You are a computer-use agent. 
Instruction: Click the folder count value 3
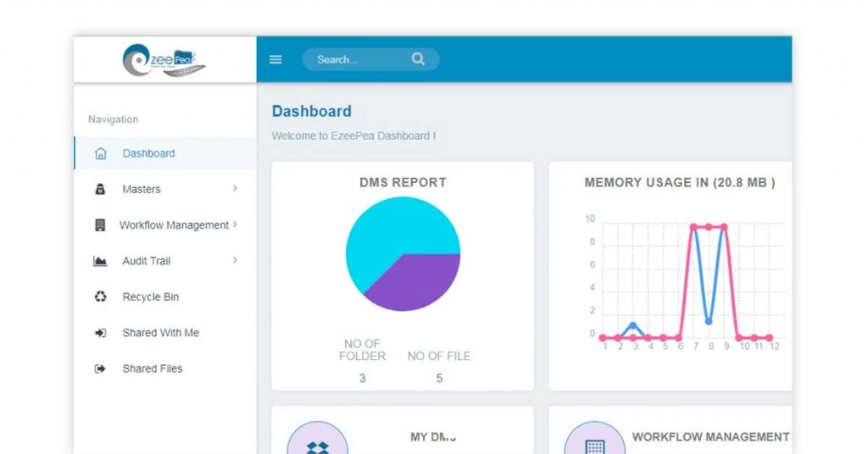[362, 379]
